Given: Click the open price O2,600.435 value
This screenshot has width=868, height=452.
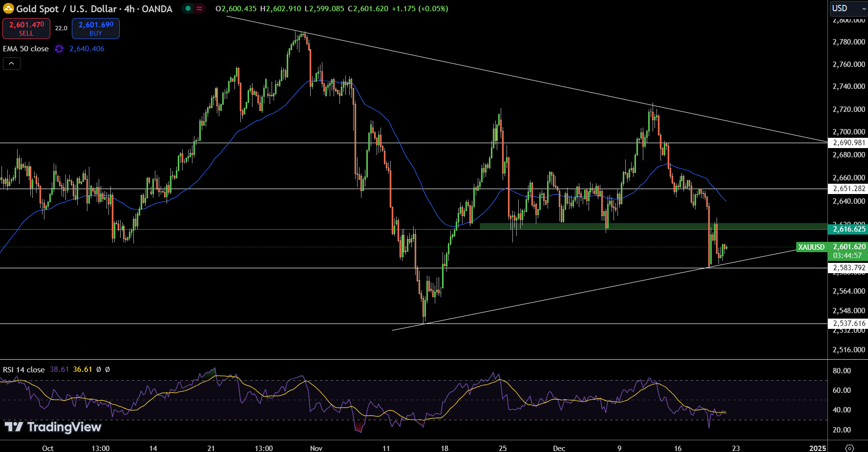Looking at the screenshot, I should click(x=236, y=9).
